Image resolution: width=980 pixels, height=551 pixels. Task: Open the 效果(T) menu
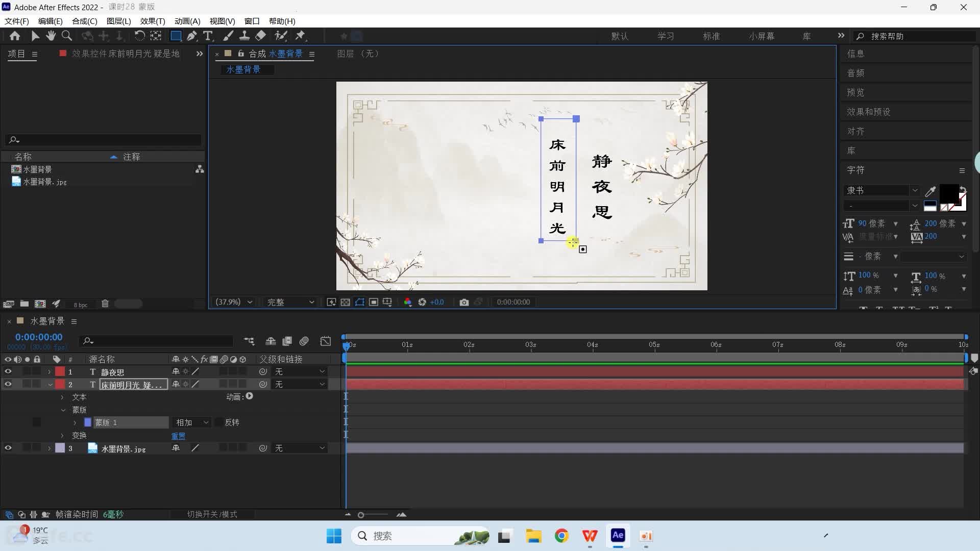pyautogui.click(x=153, y=21)
